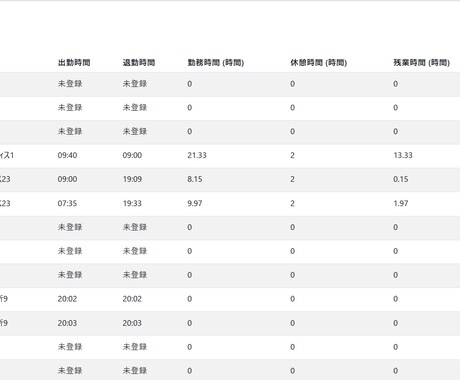Select working hours 0 in the 20:02 row

pos(190,299)
